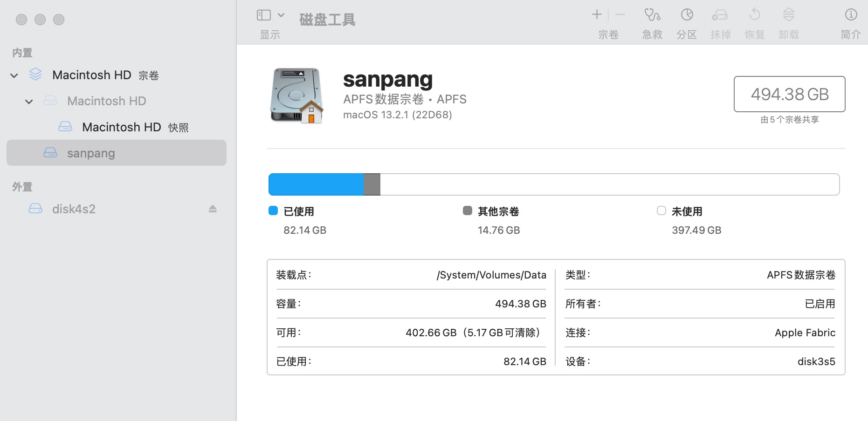Select disk4s2 under external disks
This screenshot has height=421, width=868.
[x=74, y=209]
